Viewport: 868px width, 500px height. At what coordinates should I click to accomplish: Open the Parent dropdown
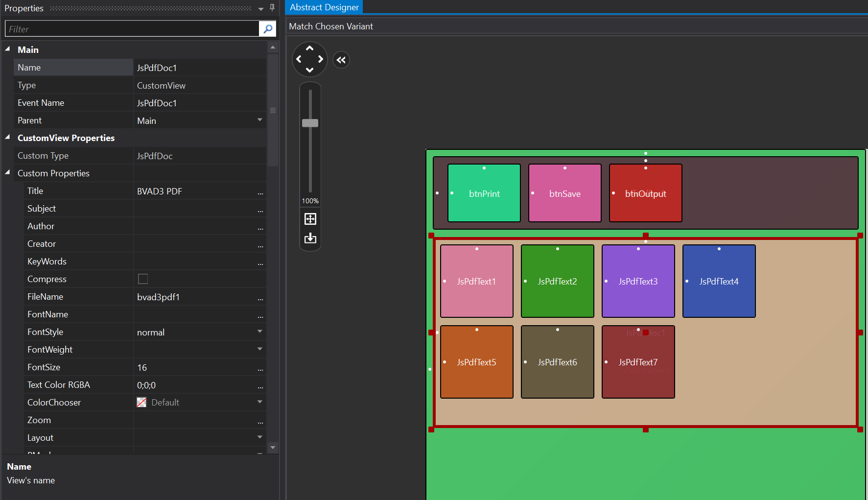pos(259,120)
